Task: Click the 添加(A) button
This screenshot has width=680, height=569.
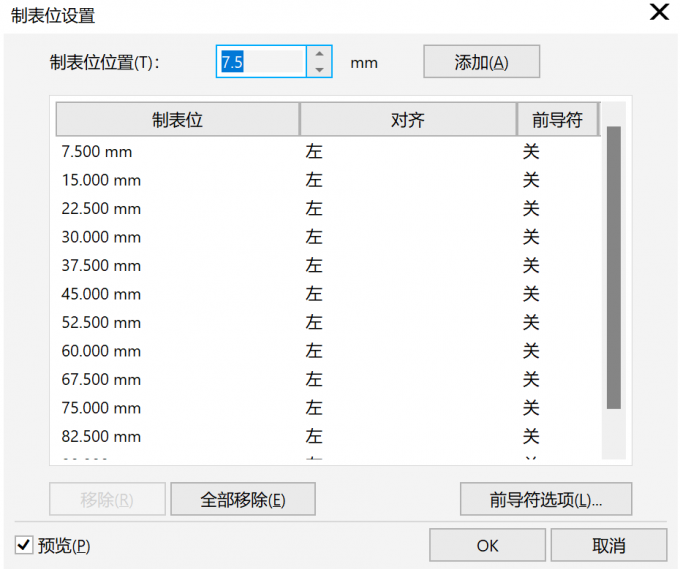Action: point(481,62)
